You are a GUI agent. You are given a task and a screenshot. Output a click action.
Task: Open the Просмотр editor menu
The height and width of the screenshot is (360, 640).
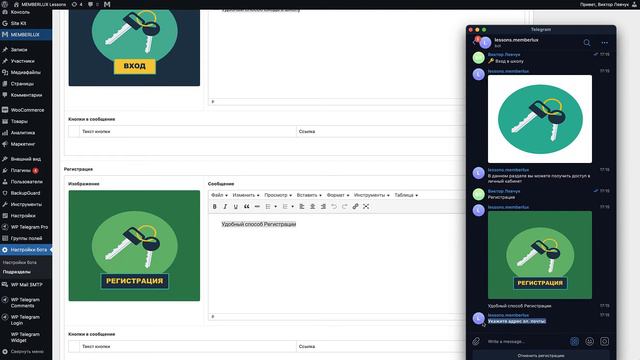point(278,195)
